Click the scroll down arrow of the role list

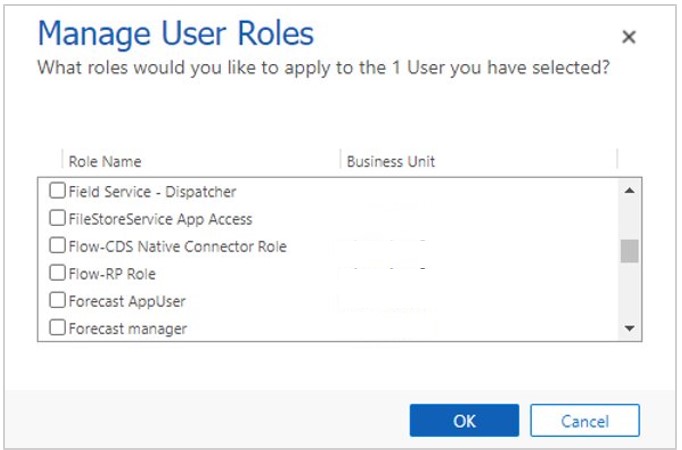(x=629, y=328)
